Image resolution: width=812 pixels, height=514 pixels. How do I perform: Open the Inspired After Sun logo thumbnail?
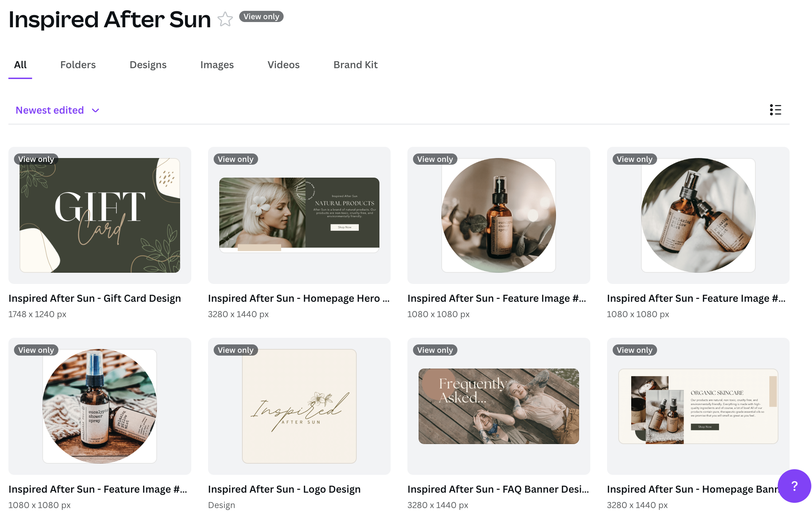pos(299,406)
